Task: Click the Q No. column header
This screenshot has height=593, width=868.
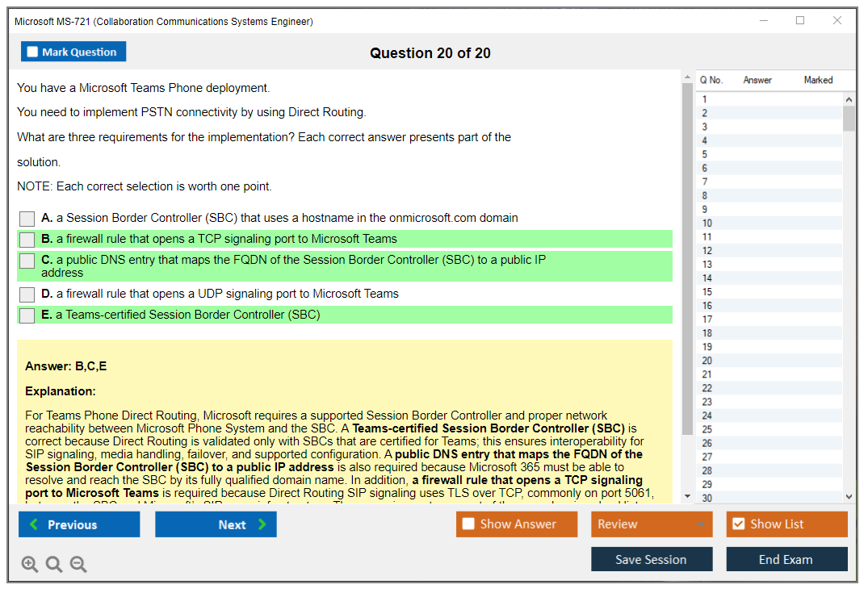Action: coord(711,80)
